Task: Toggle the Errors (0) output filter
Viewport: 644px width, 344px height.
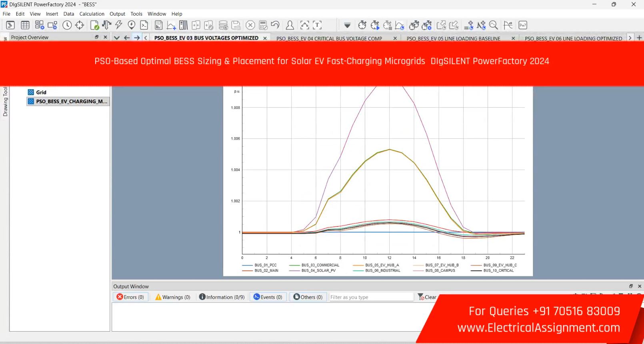Action: tap(130, 297)
